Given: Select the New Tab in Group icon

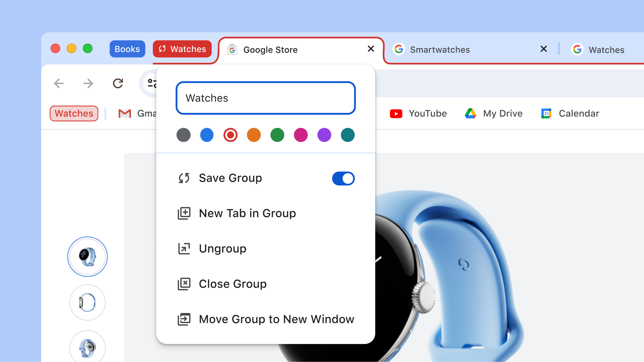Looking at the screenshot, I should click(184, 213).
